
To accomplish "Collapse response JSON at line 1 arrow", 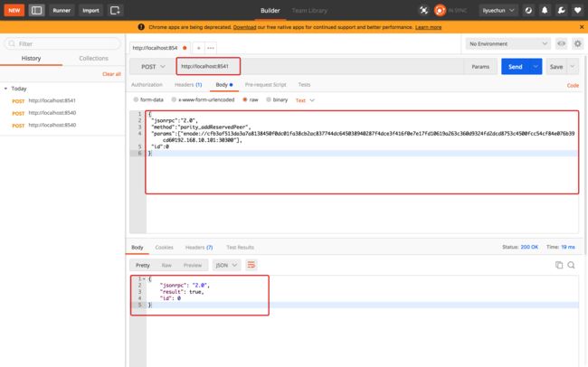I will coord(144,279).
